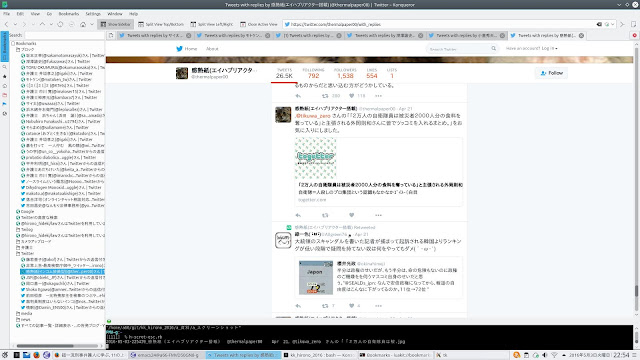640x360 pixels.
Task: Open a new tab with the tab bar button
Action: click(111, 36)
